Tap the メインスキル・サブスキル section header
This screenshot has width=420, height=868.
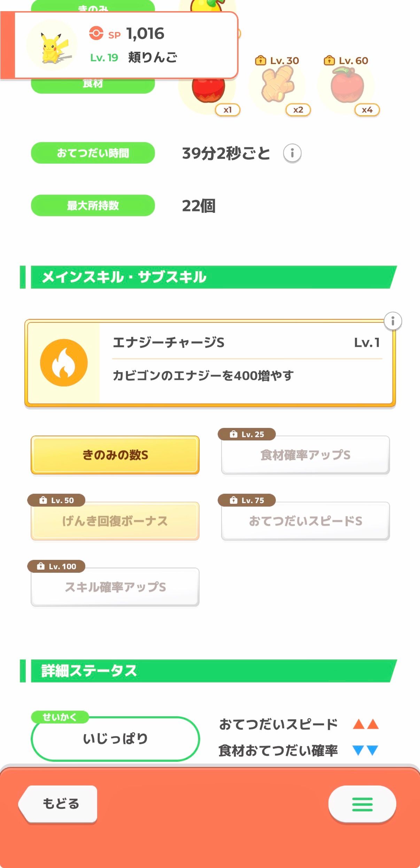209,277
